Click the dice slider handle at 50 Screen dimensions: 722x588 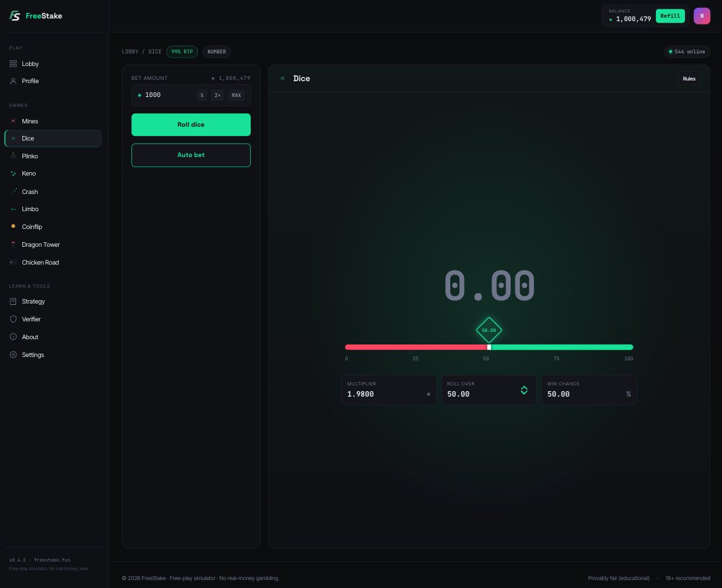tap(489, 347)
